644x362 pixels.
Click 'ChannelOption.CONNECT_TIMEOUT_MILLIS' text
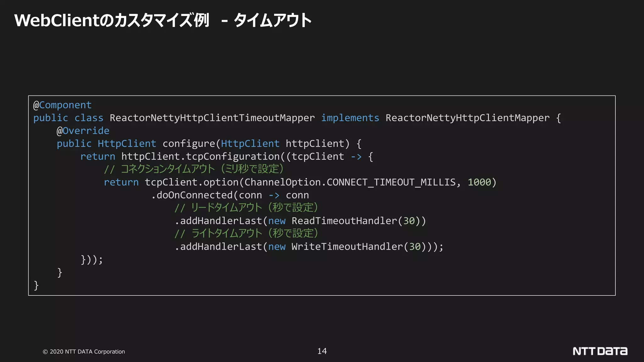[x=350, y=182]
